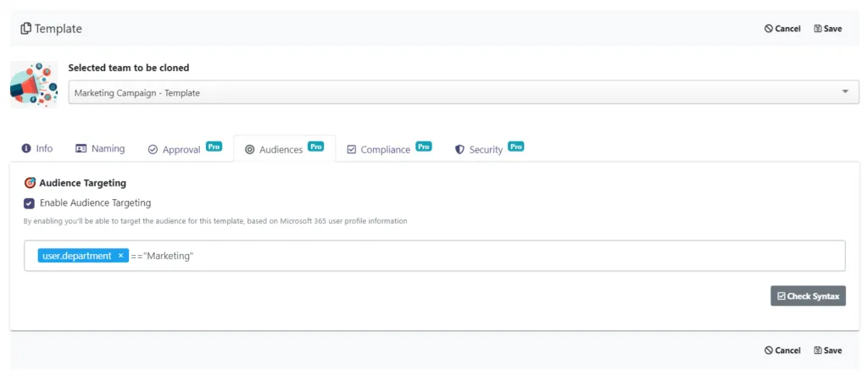Open the 'Selected team to be cloned' dropdown

(x=464, y=92)
